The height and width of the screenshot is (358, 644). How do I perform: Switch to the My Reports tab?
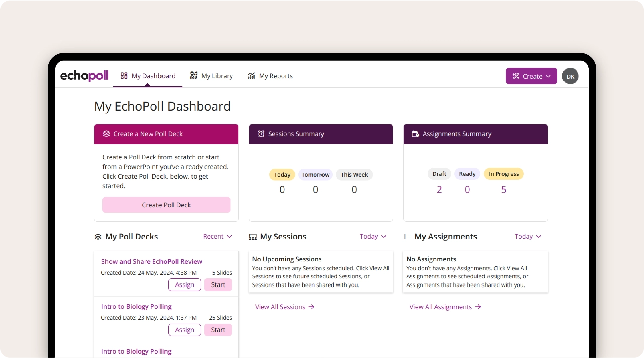pyautogui.click(x=275, y=75)
